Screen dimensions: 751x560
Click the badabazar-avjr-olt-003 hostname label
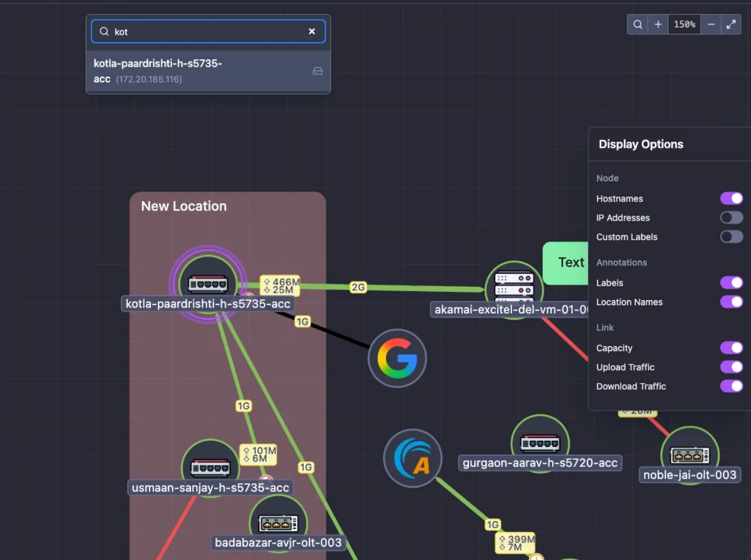pyautogui.click(x=278, y=542)
